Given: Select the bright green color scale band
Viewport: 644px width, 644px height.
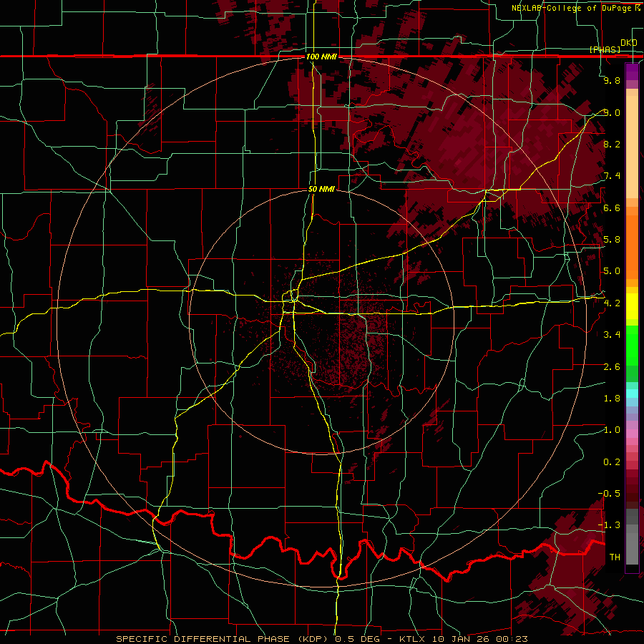Looking at the screenshot, I should click(632, 345).
